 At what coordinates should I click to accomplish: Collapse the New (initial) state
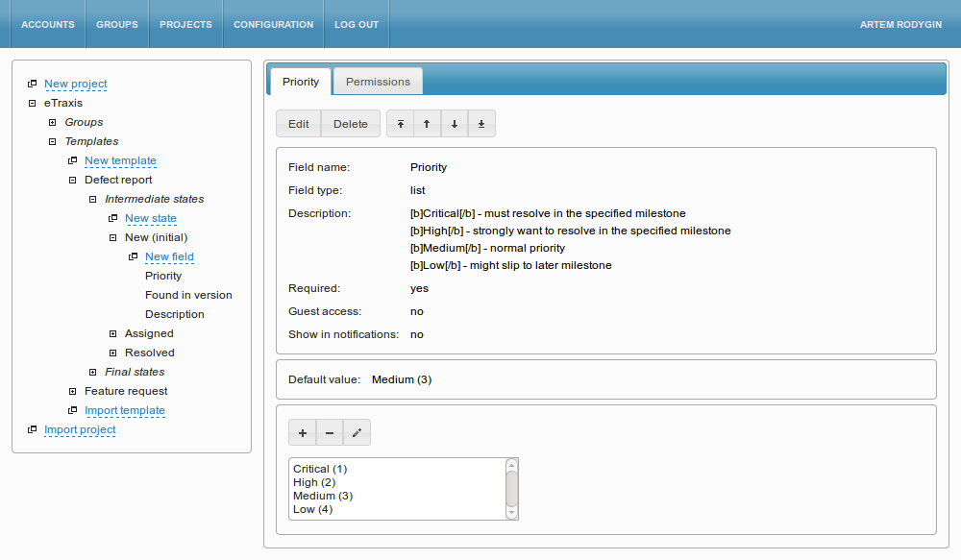(113, 237)
